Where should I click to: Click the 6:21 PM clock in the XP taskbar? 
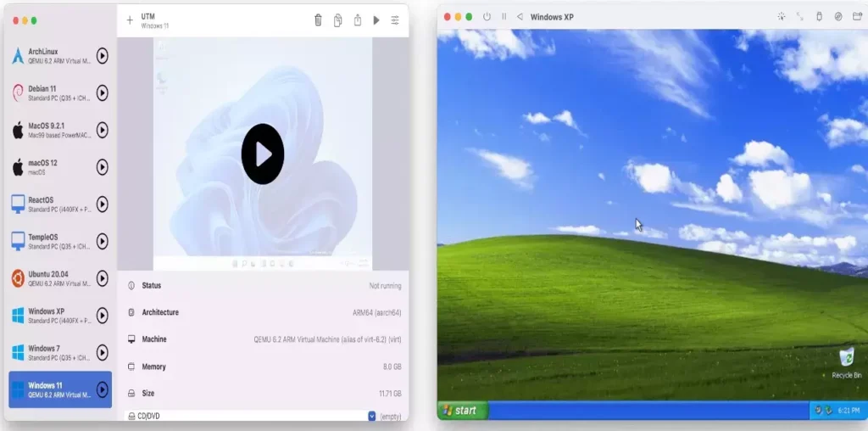(x=849, y=411)
